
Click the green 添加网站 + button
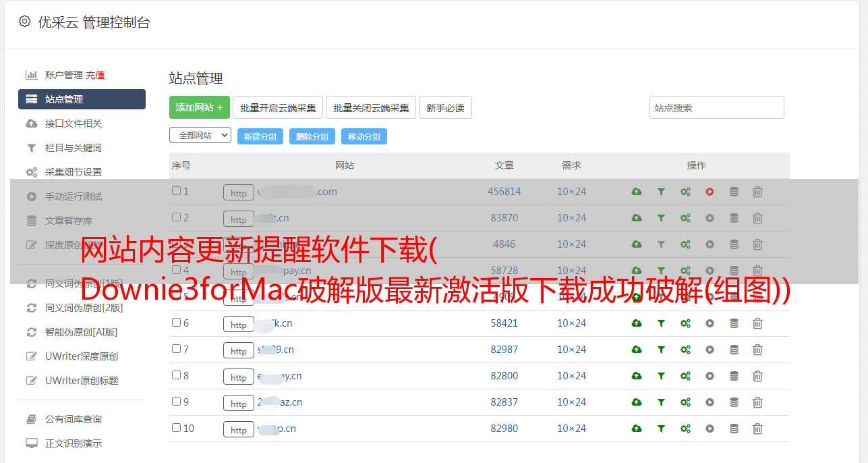tap(200, 107)
